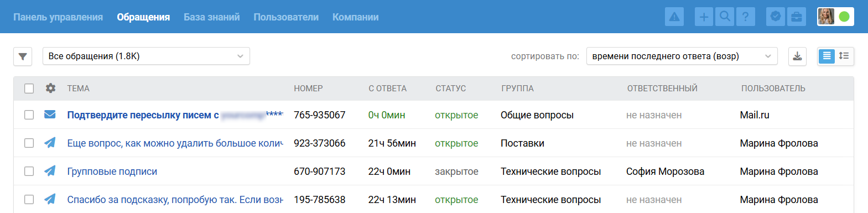
Task: Click user Mail.ru
Action: (x=755, y=115)
